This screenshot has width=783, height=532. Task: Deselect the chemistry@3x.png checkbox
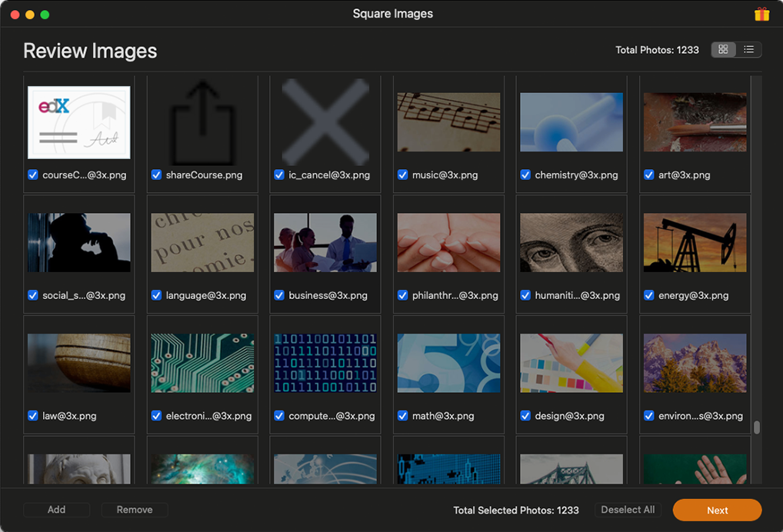(525, 175)
